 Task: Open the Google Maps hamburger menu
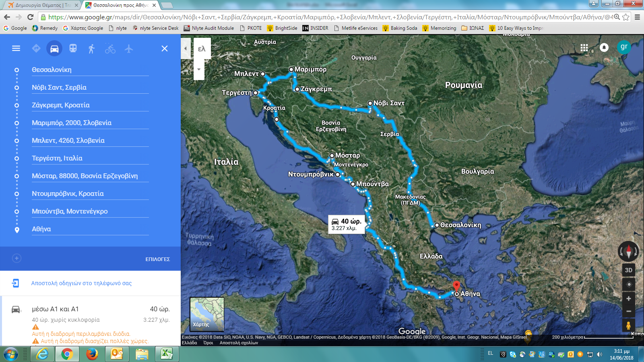[x=16, y=48]
